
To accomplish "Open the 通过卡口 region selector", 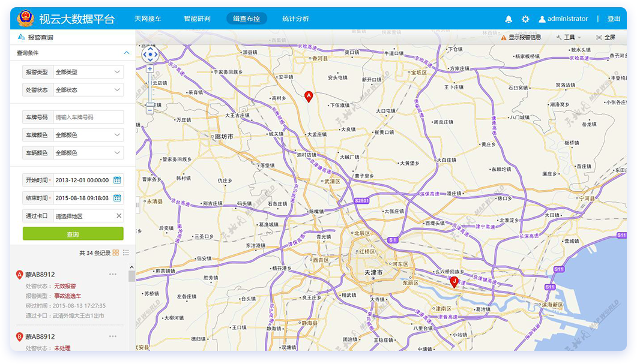I will [x=83, y=216].
